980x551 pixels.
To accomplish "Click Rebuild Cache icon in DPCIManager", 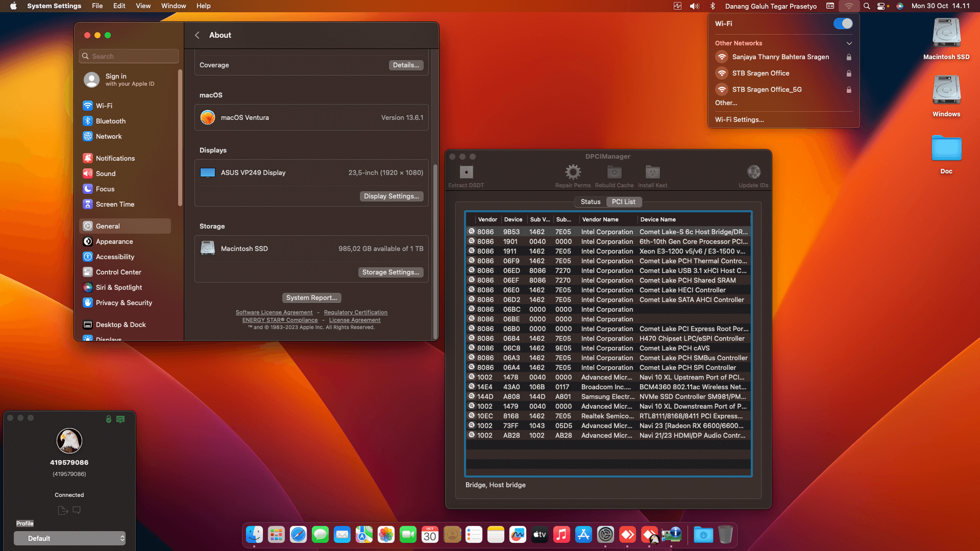I will (614, 172).
